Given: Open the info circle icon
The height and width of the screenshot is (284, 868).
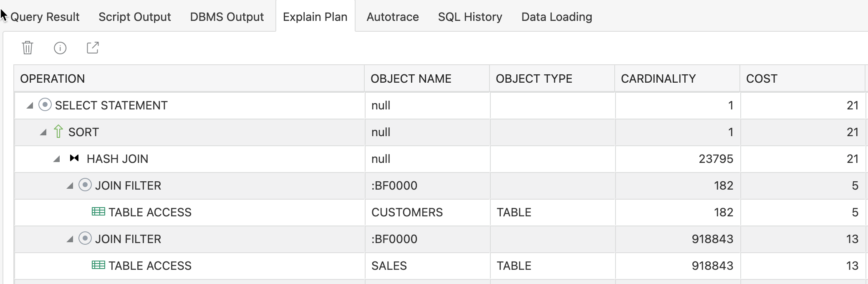Looking at the screenshot, I should tap(60, 48).
